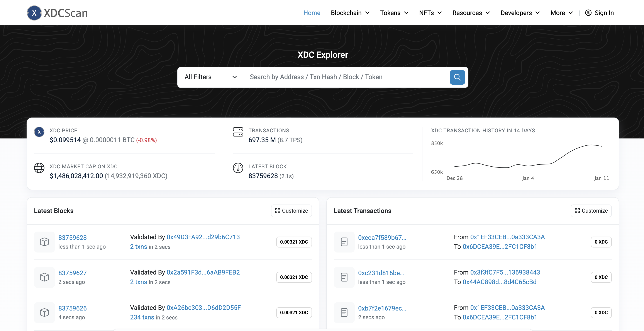Click the XDC price coin icon

click(39, 132)
